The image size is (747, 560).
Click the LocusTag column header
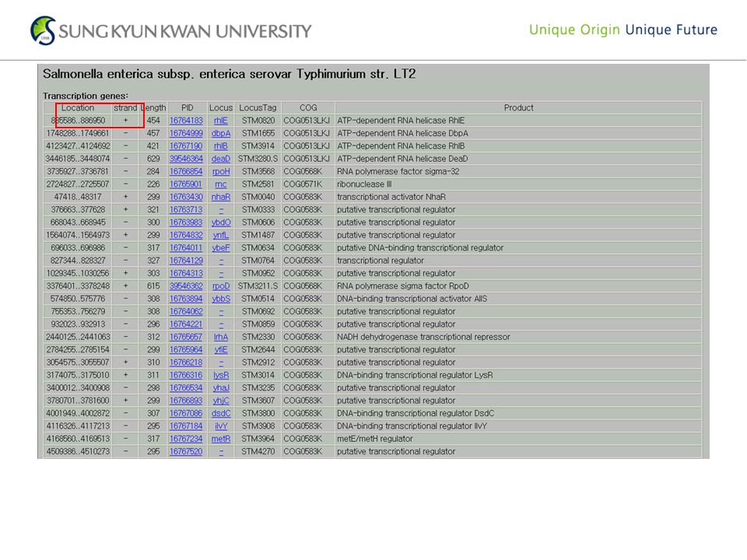258,108
